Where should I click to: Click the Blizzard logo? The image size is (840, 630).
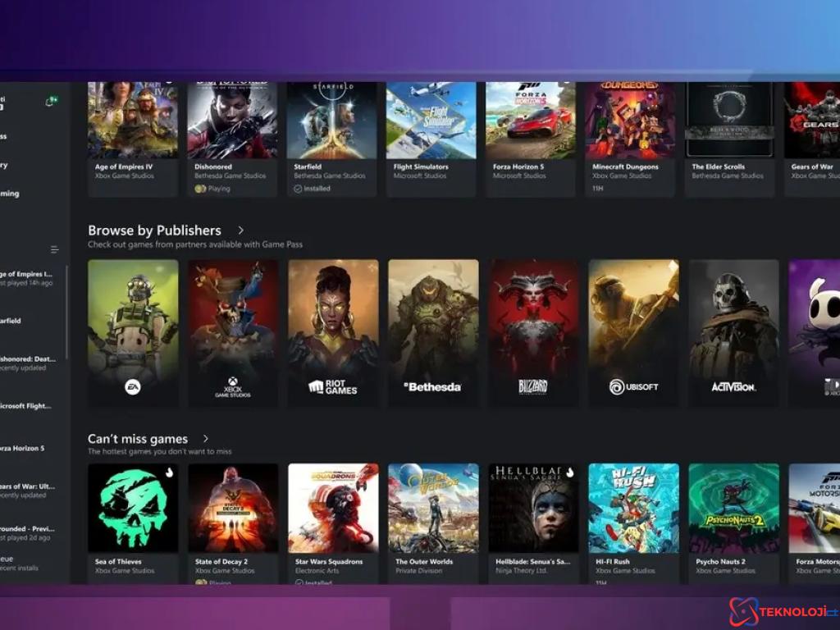point(533,387)
